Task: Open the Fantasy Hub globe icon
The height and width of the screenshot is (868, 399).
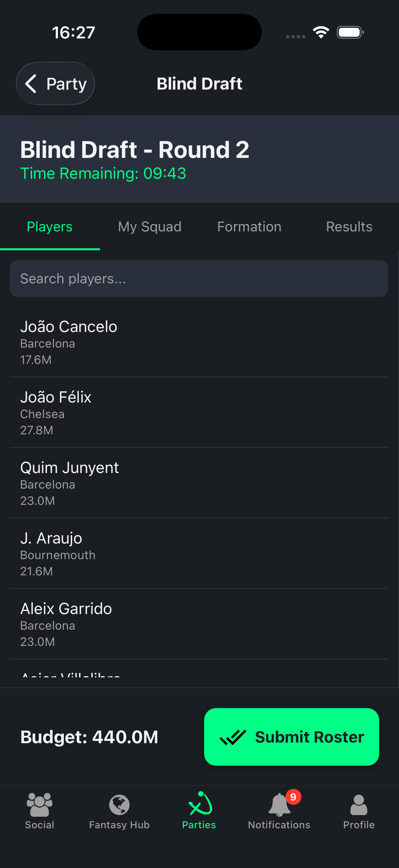Action: pyautogui.click(x=119, y=804)
